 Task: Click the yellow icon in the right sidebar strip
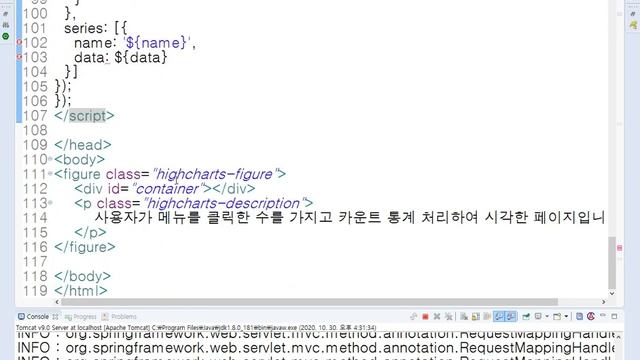click(633, 25)
